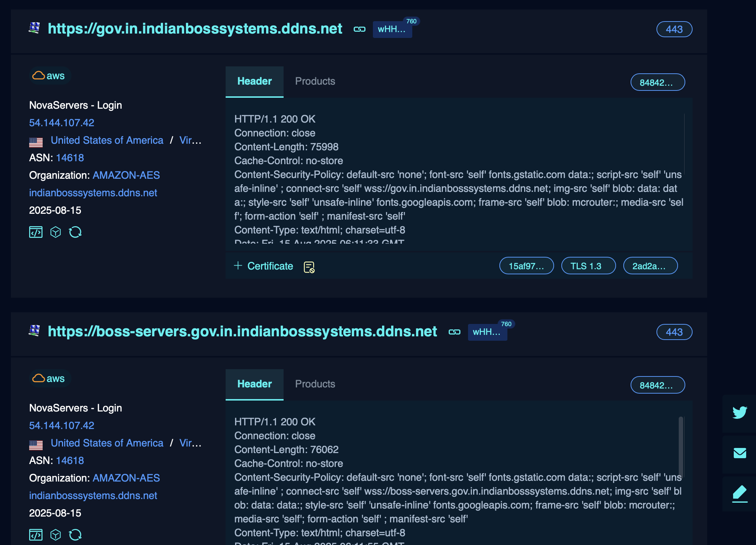Click the cube icon in first result
Viewport: 756px width, 545px height.
(55, 232)
